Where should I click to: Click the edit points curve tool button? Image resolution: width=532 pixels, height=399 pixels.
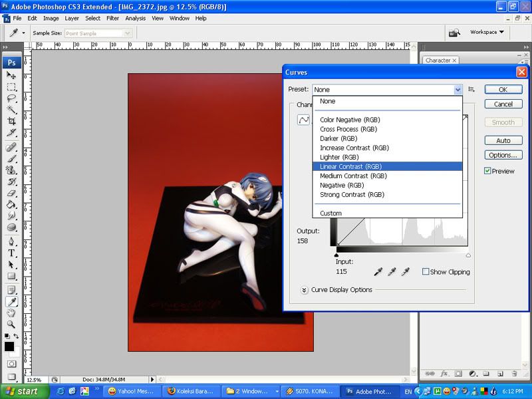[303, 120]
